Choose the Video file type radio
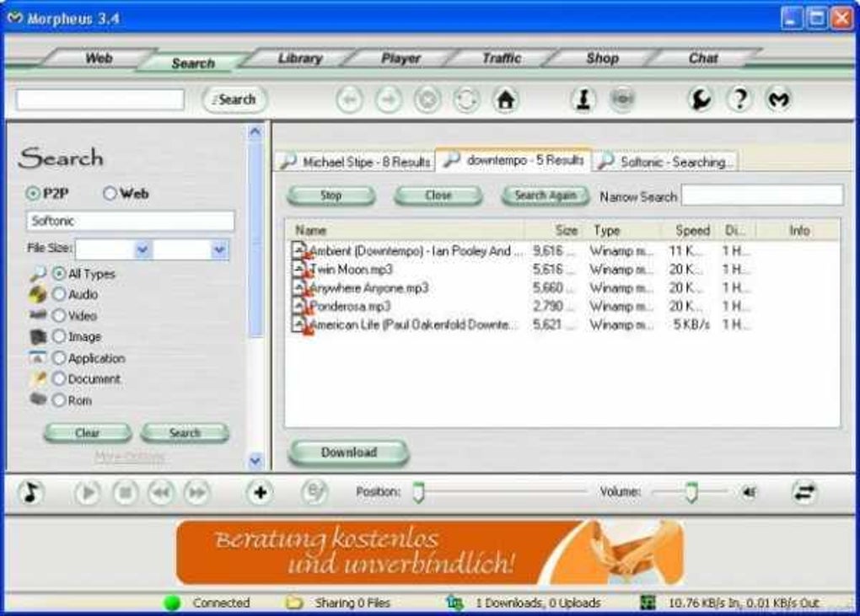 click(x=59, y=316)
